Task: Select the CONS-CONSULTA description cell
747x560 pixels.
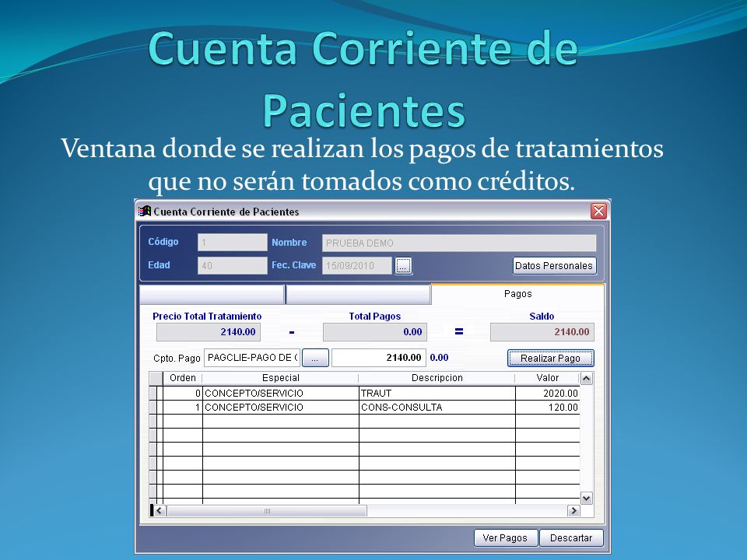Action: [x=437, y=407]
